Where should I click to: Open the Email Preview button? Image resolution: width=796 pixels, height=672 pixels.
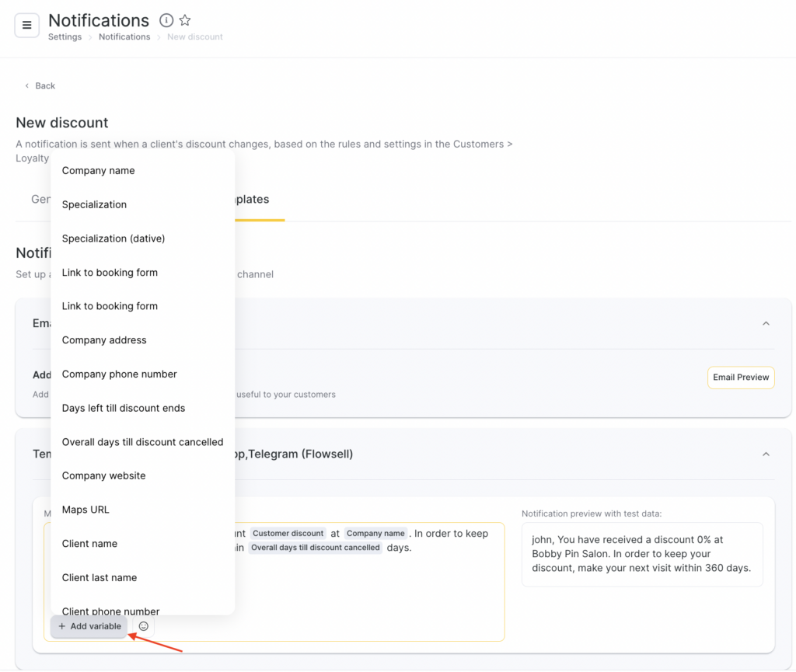pos(741,378)
